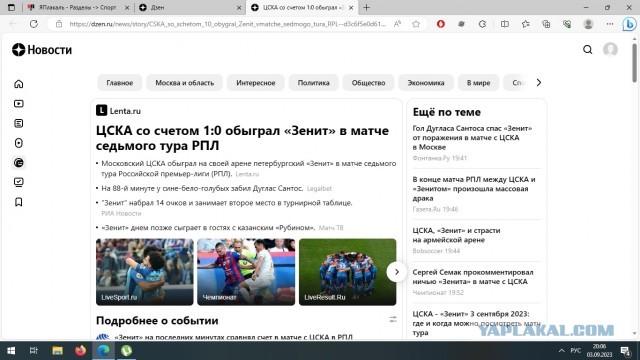Open the collections toolbar icon
Screen dimensions: 640x360
click(546, 24)
